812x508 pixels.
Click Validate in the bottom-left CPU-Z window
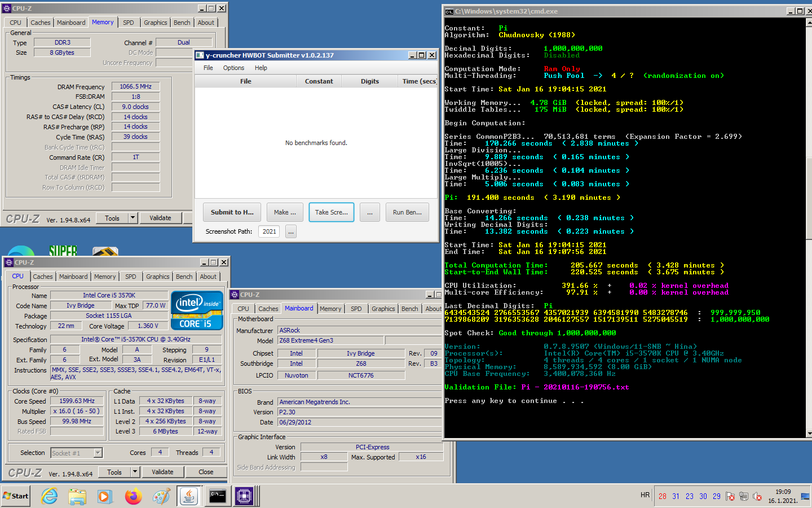162,472
